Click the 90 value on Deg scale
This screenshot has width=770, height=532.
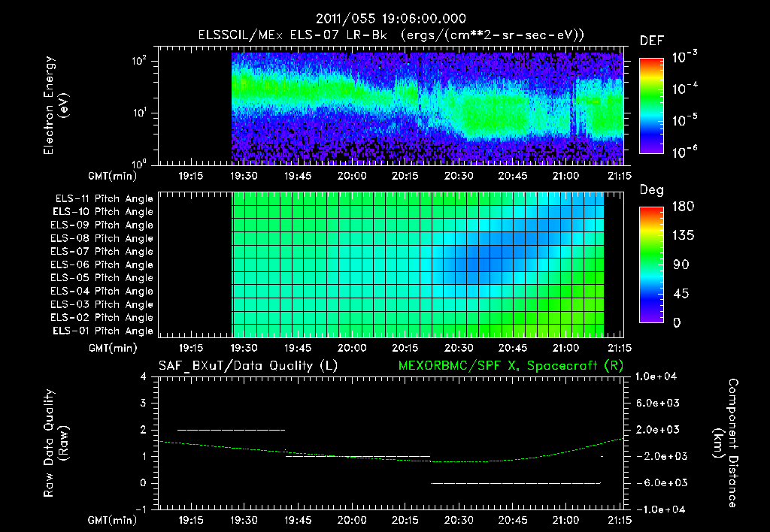(681, 265)
